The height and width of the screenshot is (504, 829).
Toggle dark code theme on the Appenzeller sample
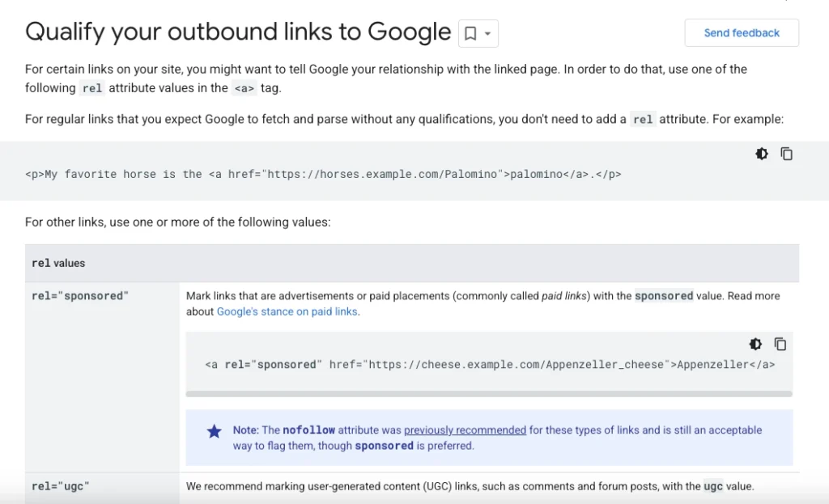click(x=755, y=344)
